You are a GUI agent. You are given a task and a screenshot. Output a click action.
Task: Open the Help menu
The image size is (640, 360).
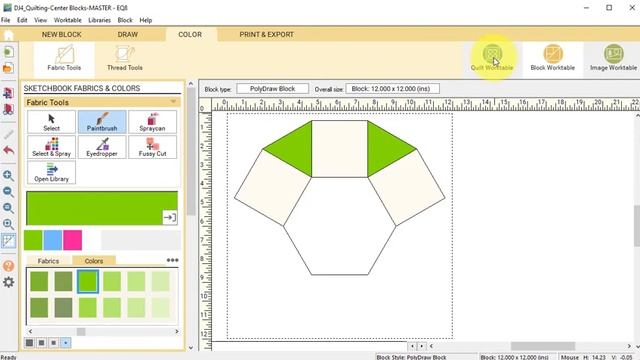point(146,20)
